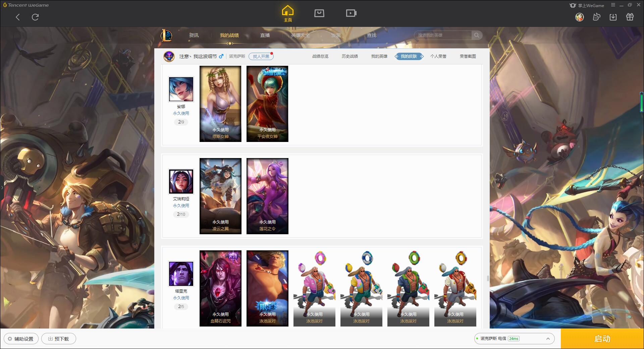Focus the 搜索我的英雄 search field
The height and width of the screenshot is (349, 644).
pyautogui.click(x=443, y=35)
